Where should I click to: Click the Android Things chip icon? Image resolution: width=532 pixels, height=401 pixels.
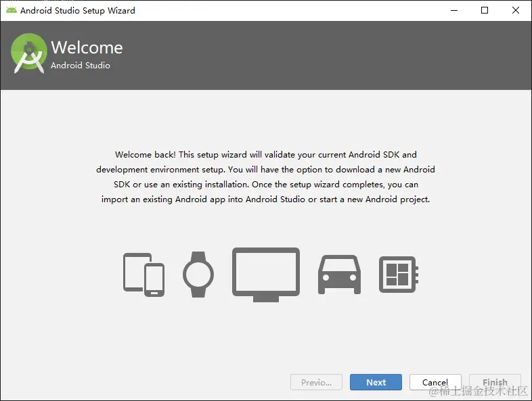398,275
